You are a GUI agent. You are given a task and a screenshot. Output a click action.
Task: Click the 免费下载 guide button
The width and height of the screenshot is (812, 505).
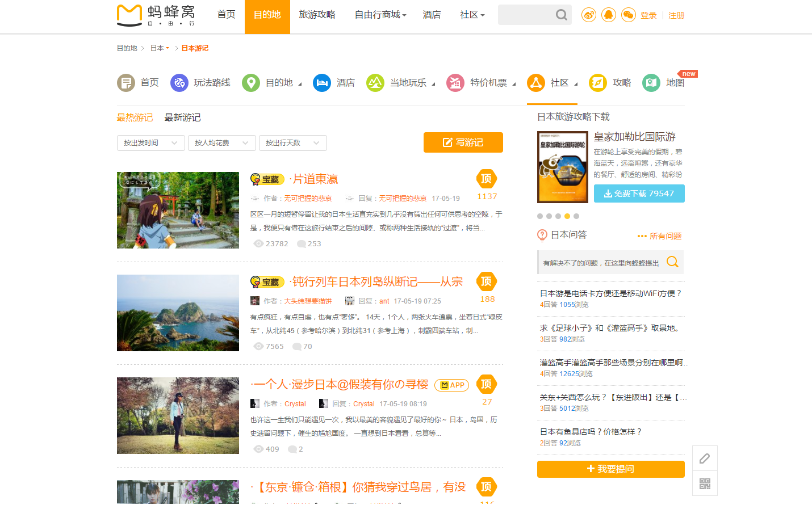639,193
